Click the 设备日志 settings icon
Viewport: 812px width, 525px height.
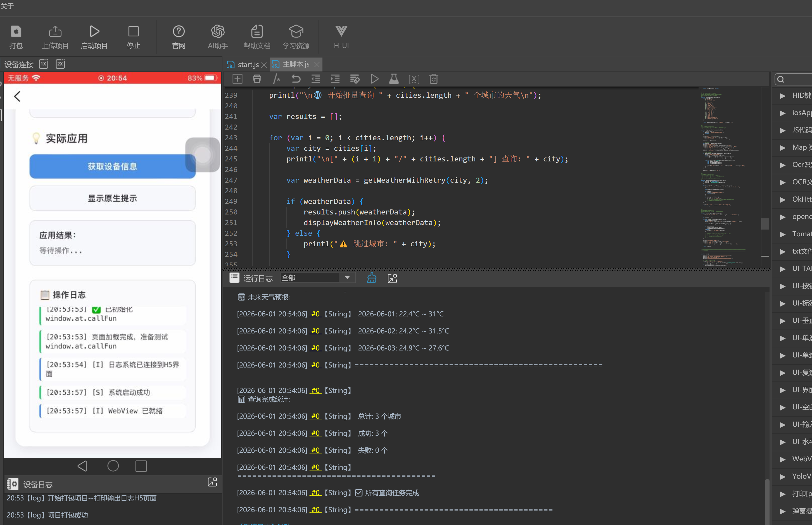pos(12,484)
